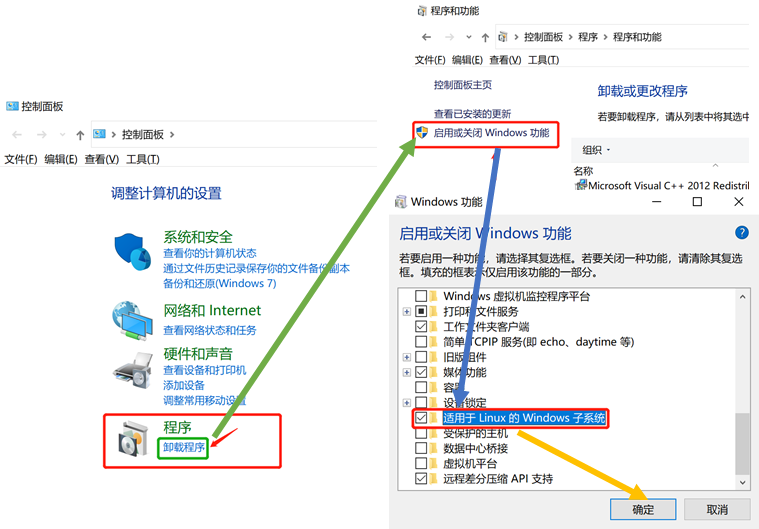The image size is (759, 529).
Task: Open 备份和还原(Windows 7) link
Action: click(x=220, y=283)
